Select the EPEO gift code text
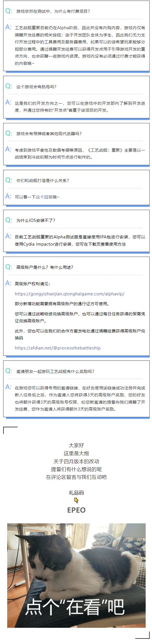The width and height of the screenshot is (152, 644). click(x=76, y=510)
